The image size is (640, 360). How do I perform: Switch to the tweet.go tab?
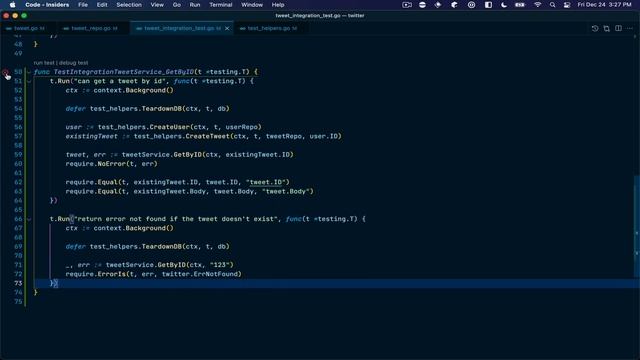[x=27, y=28]
